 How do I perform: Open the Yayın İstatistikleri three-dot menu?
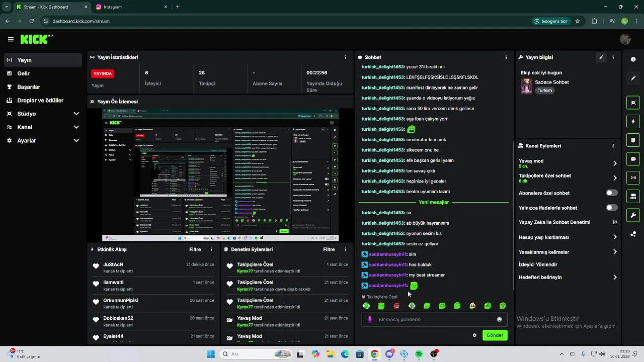pos(345,57)
